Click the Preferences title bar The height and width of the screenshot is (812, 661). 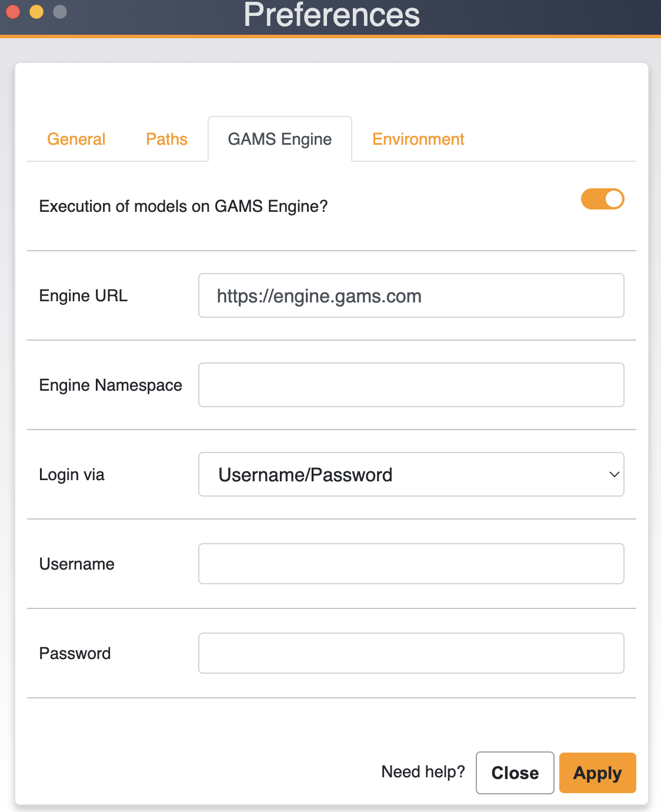click(330, 16)
